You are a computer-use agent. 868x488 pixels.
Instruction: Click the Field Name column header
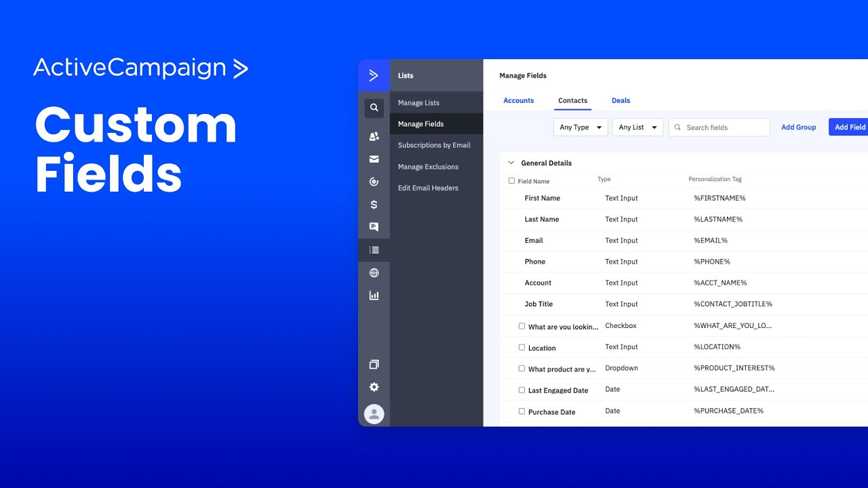click(x=534, y=182)
